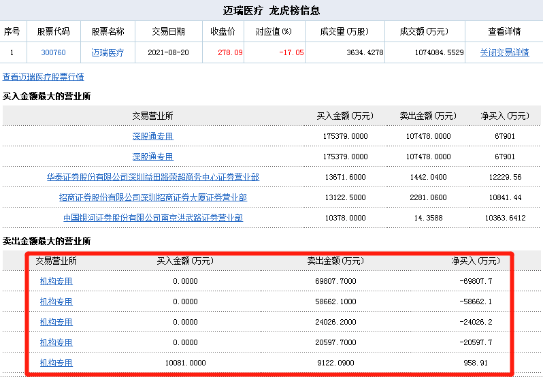Select buy amount 13122.5000

click(345, 197)
